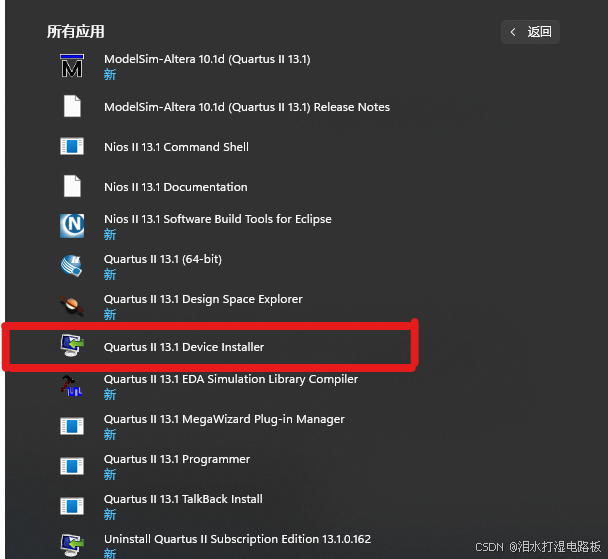
Task: Select Quartus II TalkBack Install entry text
Action: pos(183,499)
